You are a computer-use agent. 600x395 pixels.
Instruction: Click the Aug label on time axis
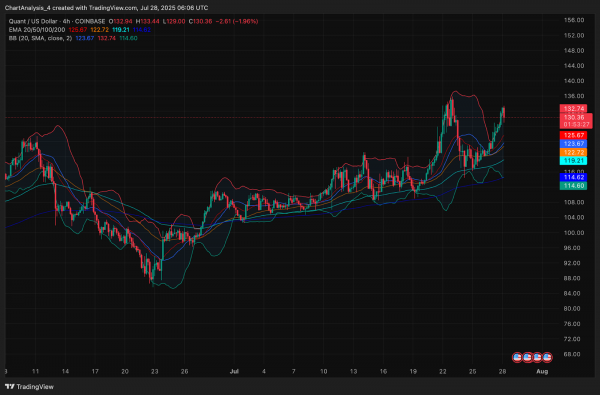click(x=542, y=371)
